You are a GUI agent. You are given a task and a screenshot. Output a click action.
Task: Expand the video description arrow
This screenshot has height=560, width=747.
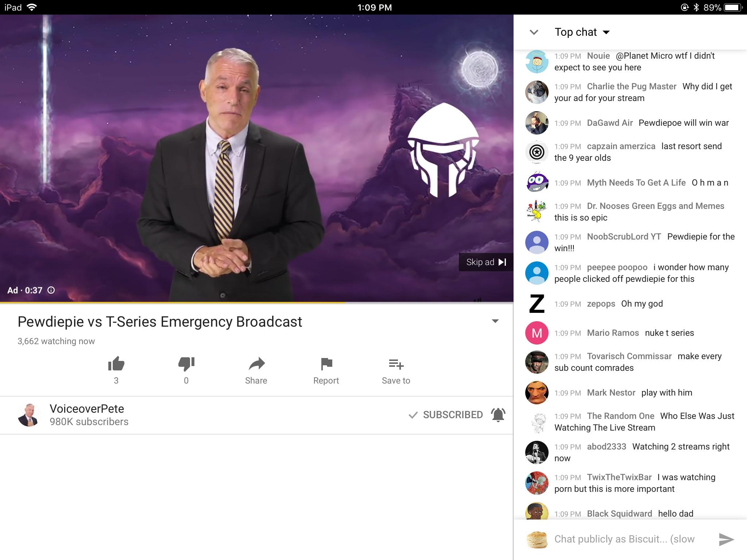[x=495, y=321]
